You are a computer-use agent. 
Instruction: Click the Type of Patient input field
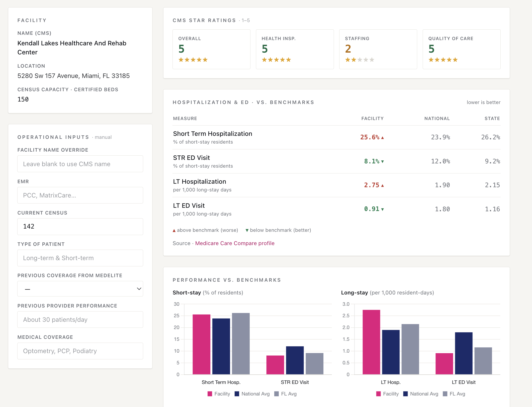pos(80,258)
